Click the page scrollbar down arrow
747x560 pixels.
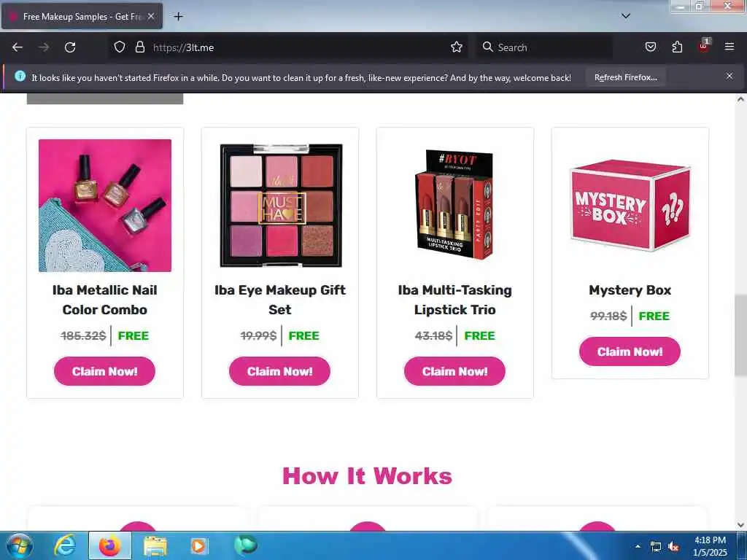click(x=741, y=525)
